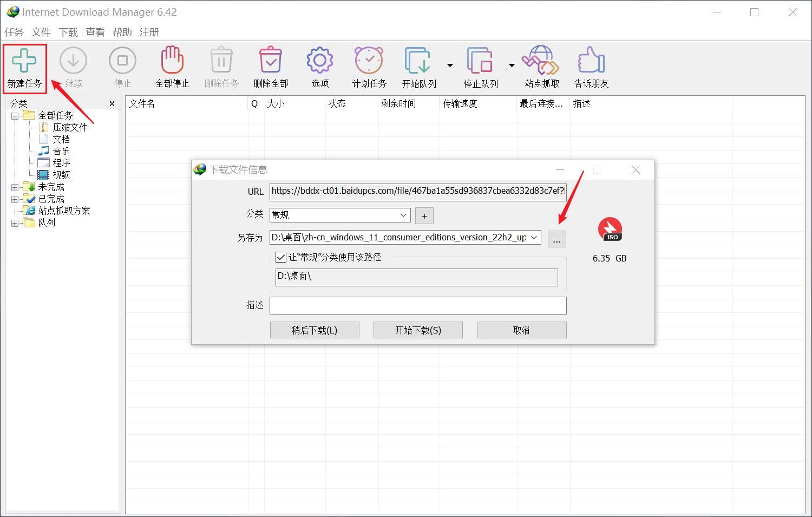Click the 描述 input field

coord(418,305)
